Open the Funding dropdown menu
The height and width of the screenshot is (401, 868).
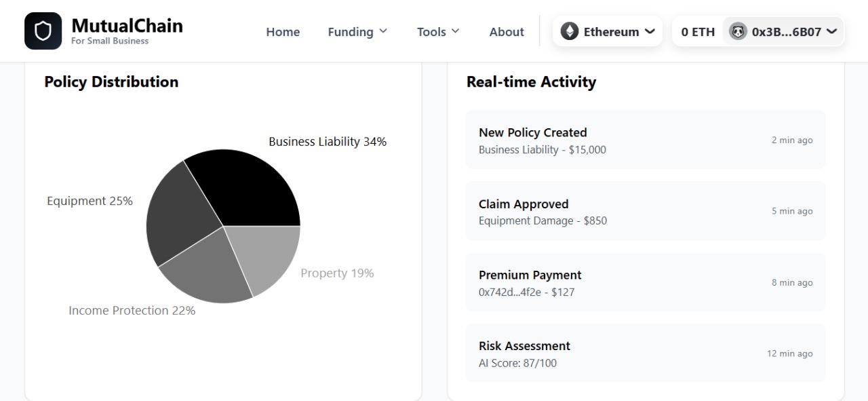(x=357, y=32)
